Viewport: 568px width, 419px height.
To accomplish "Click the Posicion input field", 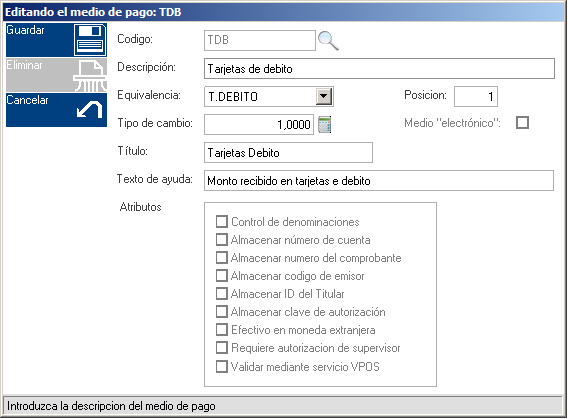I will point(476,96).
